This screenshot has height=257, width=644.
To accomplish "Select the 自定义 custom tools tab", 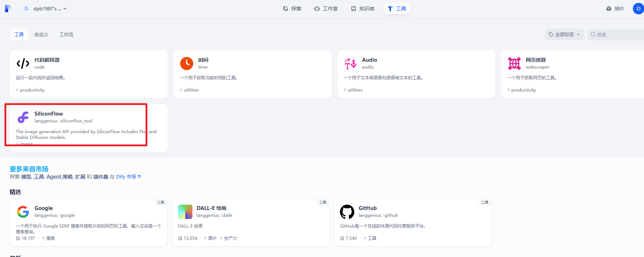I will pos(41,34).
